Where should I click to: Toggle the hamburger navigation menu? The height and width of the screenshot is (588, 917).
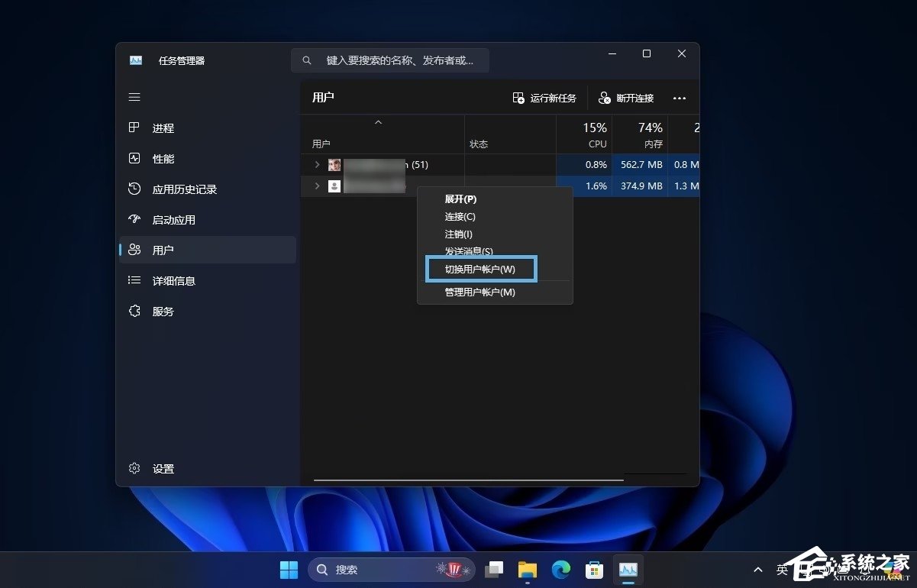point(134,97)
